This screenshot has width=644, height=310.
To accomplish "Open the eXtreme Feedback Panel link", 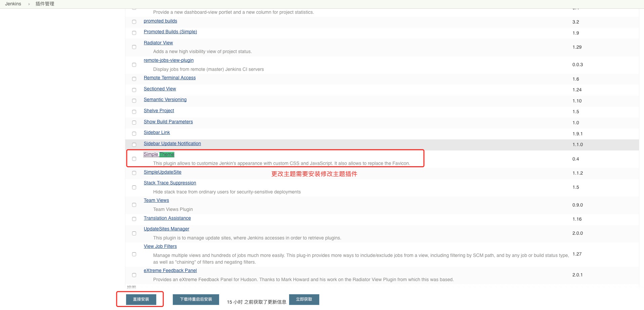I will [170, 270].
